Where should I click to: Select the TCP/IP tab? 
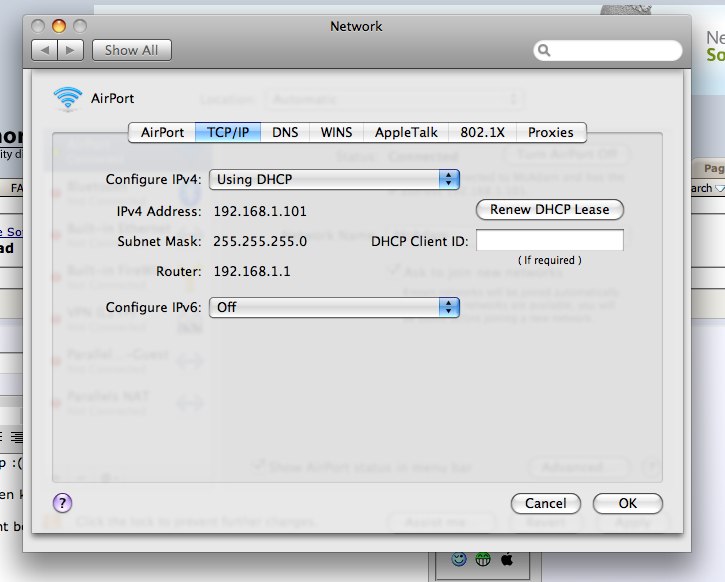pyautogui.click(x=228, y=133)
